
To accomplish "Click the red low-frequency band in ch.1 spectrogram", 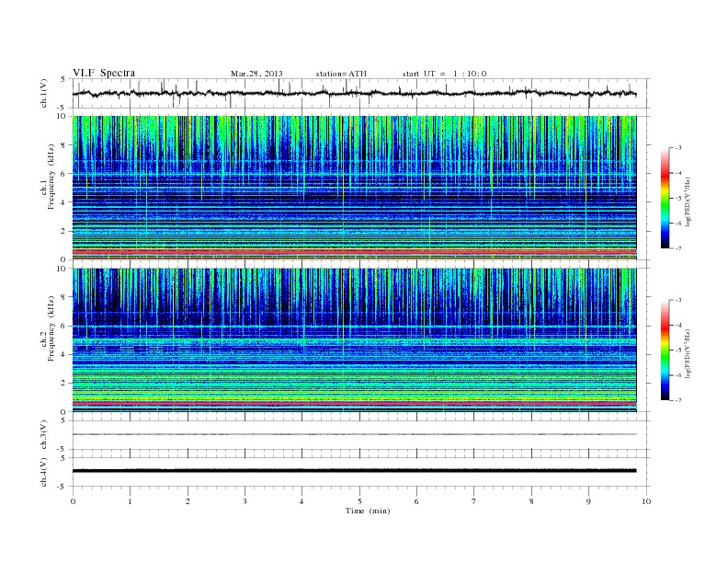I will 354,252.
